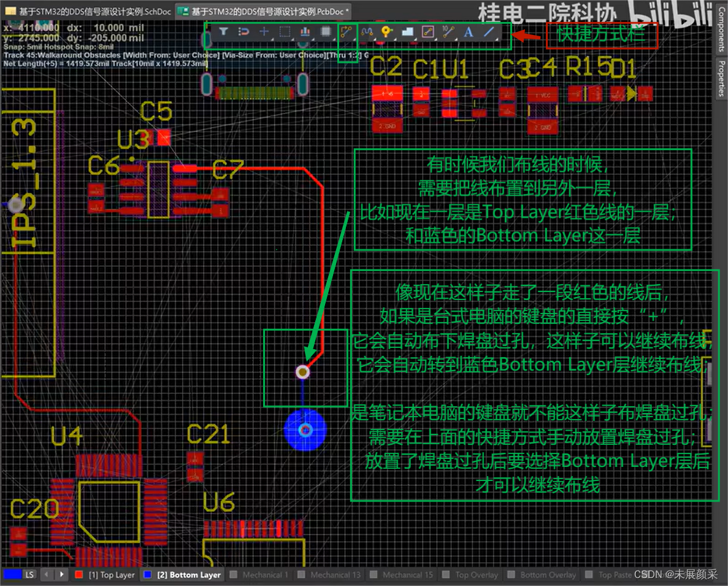728x586 pixels.
Task: Expand the routing tool dropdown corner
Action: (x=354, y=39)
